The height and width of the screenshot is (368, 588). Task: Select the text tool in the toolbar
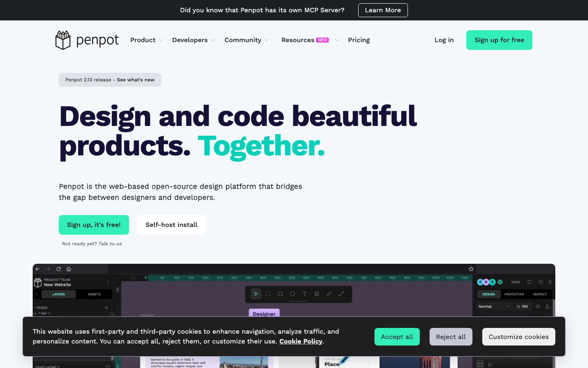pos(305,294)
